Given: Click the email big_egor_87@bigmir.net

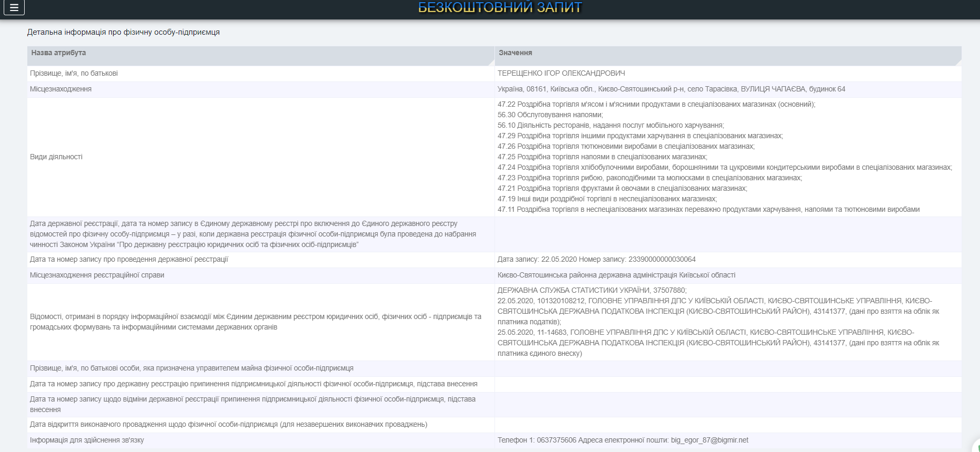Looking at the screenshot, I should (x=709, y=440).
